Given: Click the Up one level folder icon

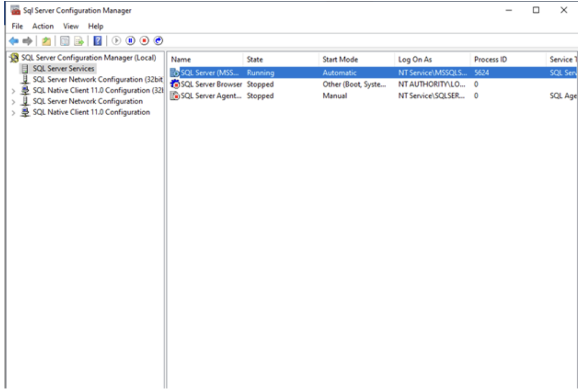Looking at the screenshot, I should tap(46, 41).
